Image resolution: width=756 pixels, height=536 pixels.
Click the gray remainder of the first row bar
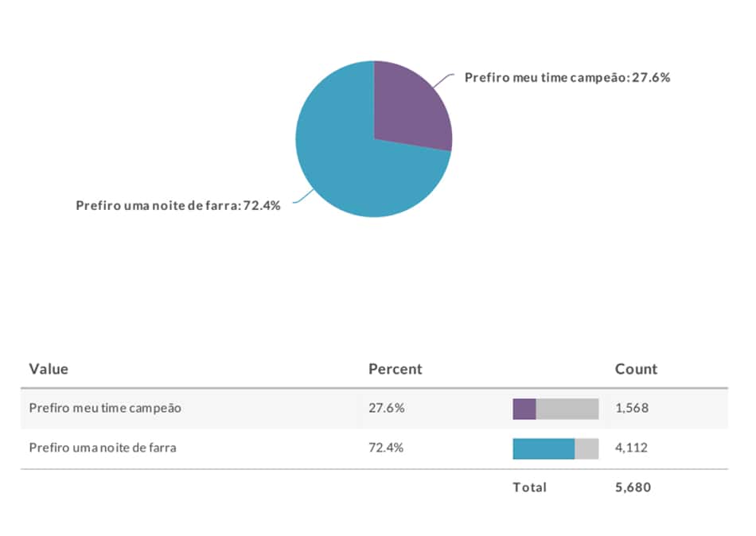pos(567,409)
